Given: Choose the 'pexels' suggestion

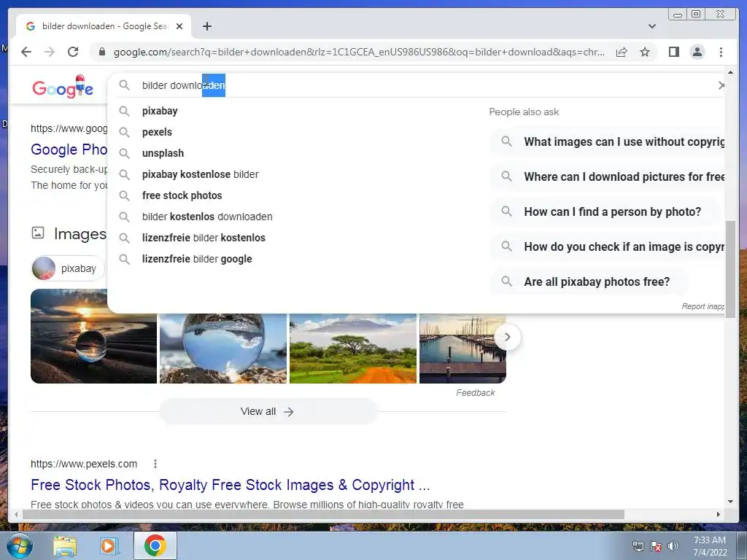Looking at the screenshot, I should coord(157,132).
